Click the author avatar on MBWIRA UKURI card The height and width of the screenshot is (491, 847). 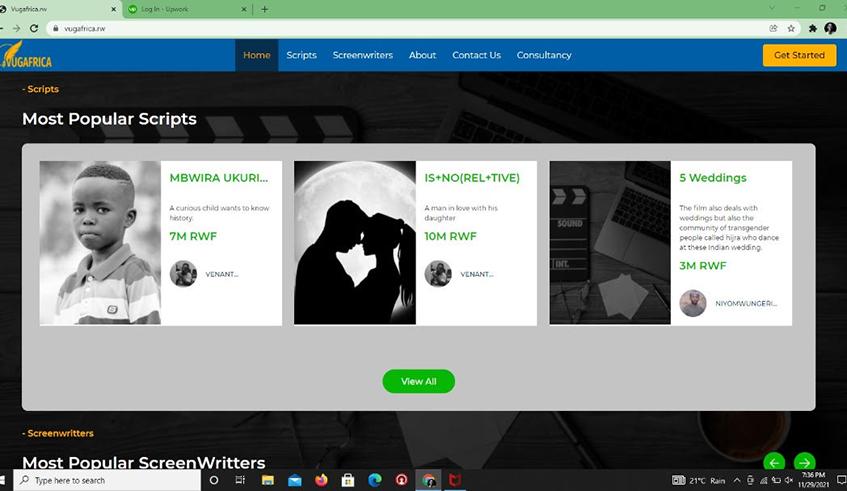[183, 274]
